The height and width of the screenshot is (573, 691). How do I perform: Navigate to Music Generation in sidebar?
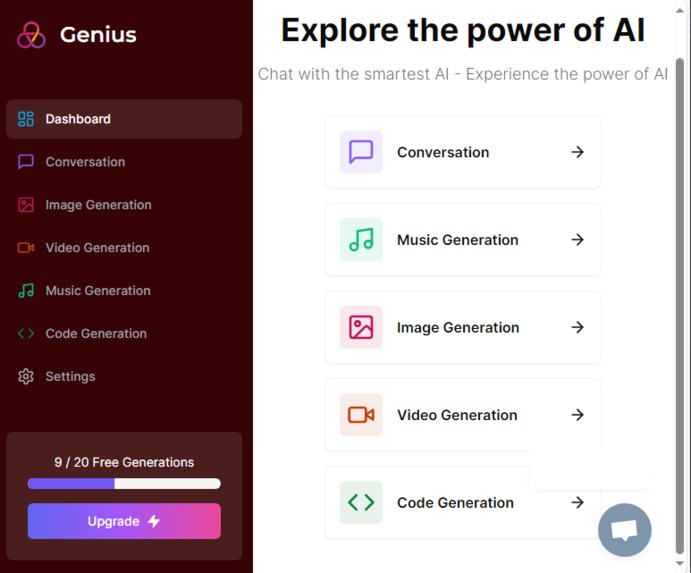click(x=124, y=290)
